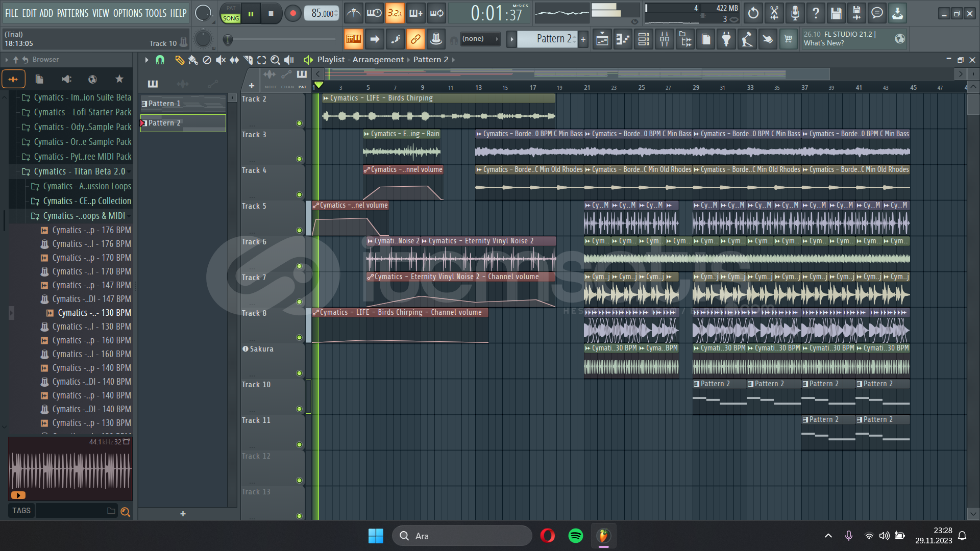The width and height of the screenshot is (980, 551).
Task: Open Spotify from the taskbar
Action: [575, 536]
